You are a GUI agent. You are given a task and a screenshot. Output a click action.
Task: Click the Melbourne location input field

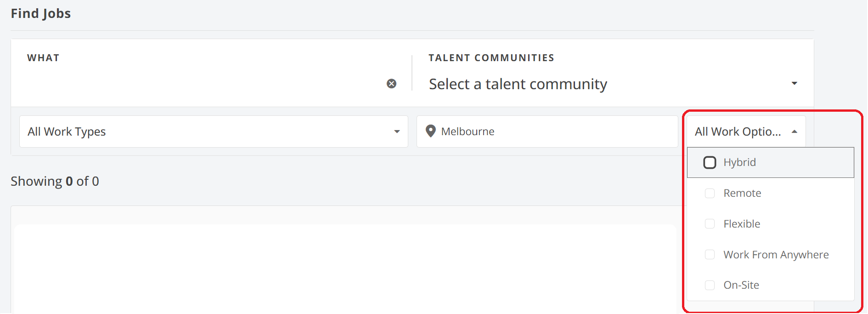[551, 131]
